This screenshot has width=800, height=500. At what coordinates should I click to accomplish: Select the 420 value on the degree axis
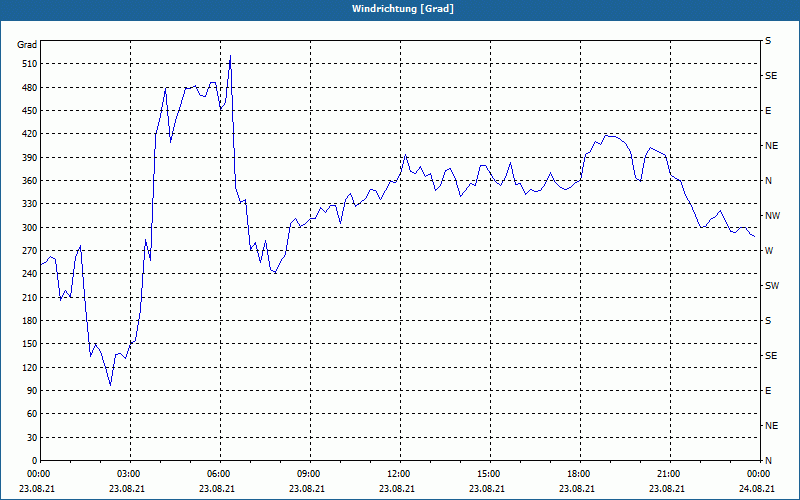coord(30,134)
